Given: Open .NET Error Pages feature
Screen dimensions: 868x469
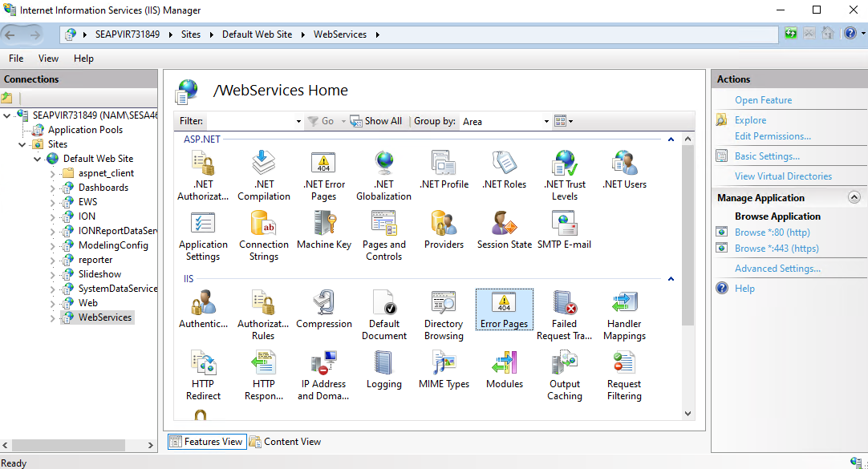Looking at the screenshot, I should 324,176.
